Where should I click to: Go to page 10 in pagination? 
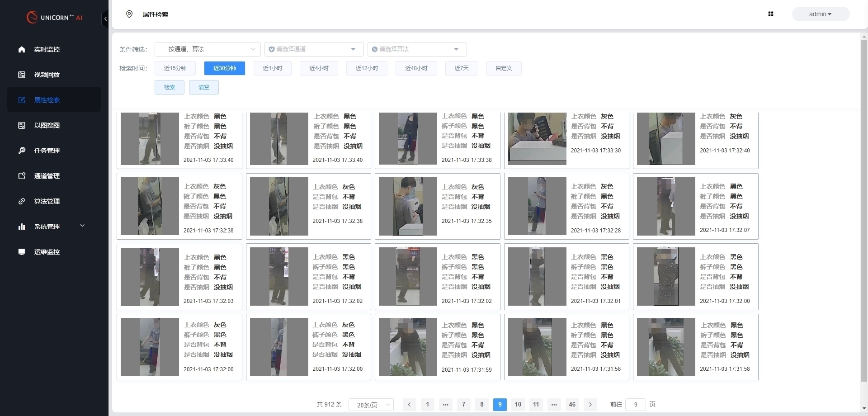[x=518, y=404]
